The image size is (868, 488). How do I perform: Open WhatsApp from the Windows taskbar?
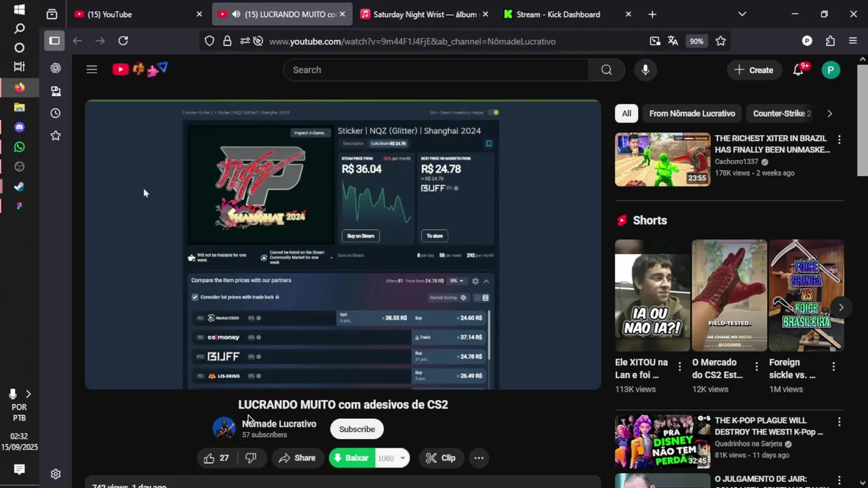[19, 147]
